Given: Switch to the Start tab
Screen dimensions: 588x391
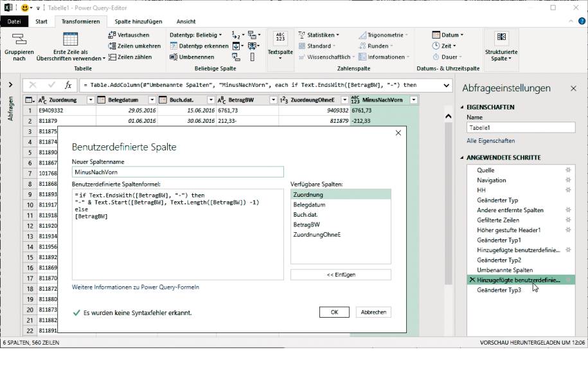Looking at the screenshot, I should (41, 21).
